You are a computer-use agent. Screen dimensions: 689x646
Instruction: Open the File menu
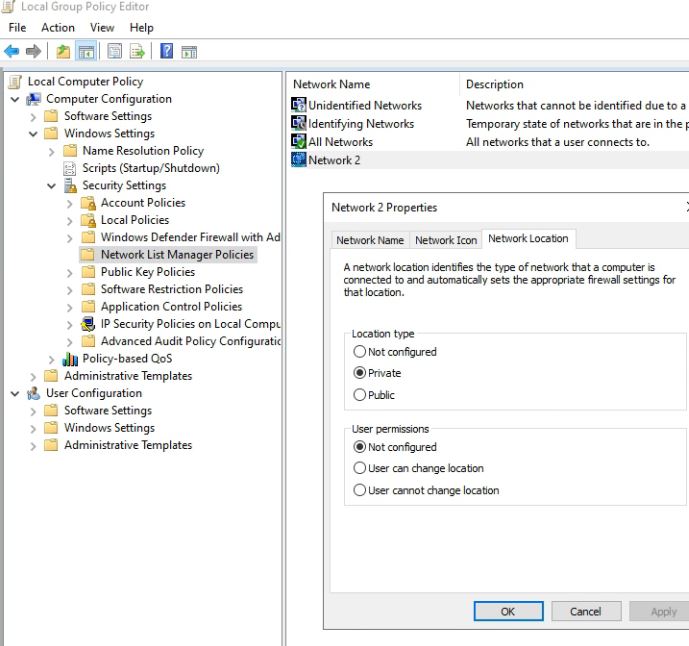[x=17, y=28]
